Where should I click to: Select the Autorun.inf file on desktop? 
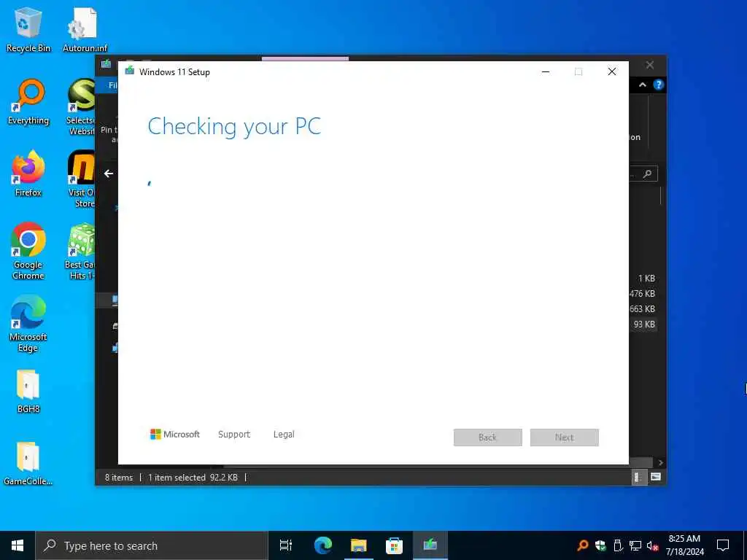coord(85,29)
